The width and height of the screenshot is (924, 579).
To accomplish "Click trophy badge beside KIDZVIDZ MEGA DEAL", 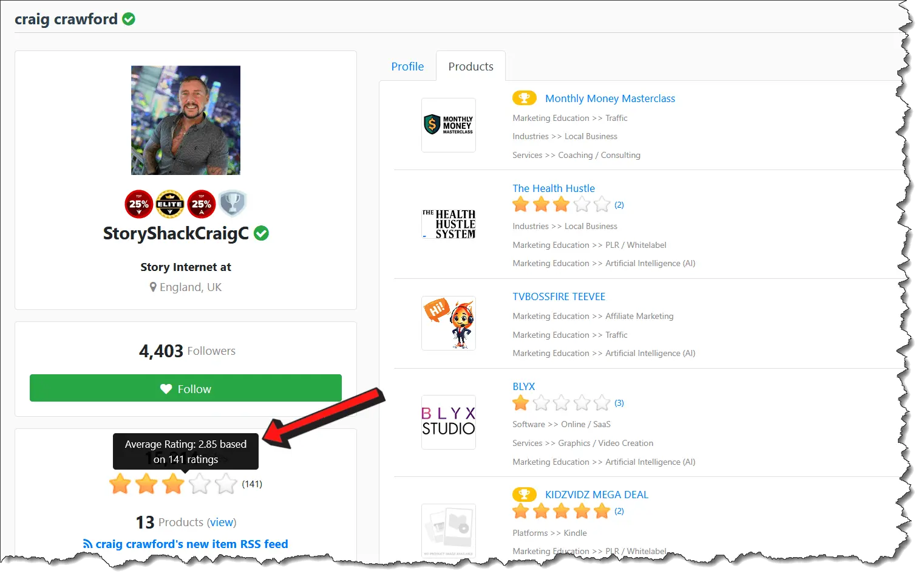I will click(525, 494).
